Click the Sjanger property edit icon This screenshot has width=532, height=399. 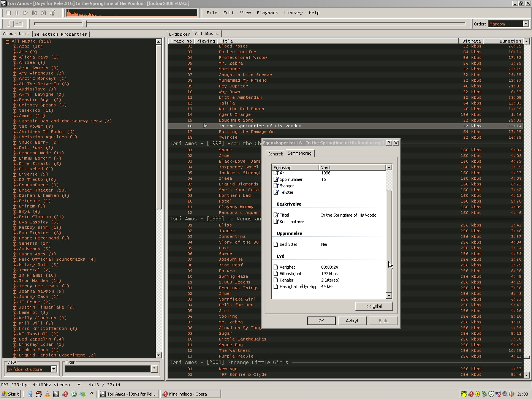tap(276, 186)
